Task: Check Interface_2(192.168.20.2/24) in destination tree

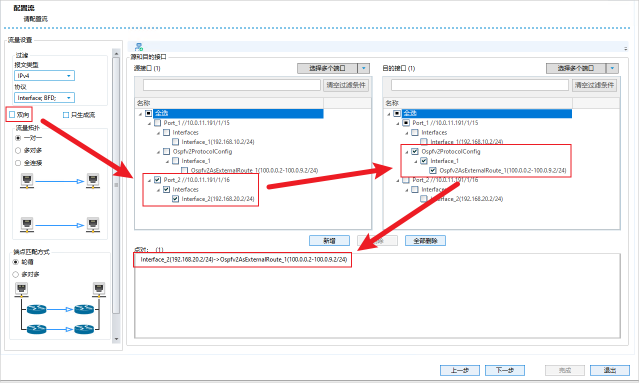Action: pyautogui.click(x=424, y=199)
